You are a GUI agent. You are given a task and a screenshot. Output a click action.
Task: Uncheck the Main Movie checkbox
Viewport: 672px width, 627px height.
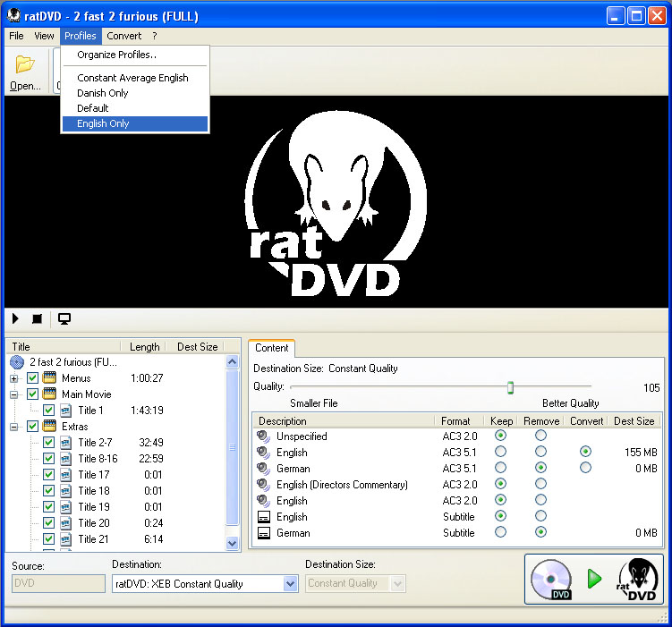point(33,394)
